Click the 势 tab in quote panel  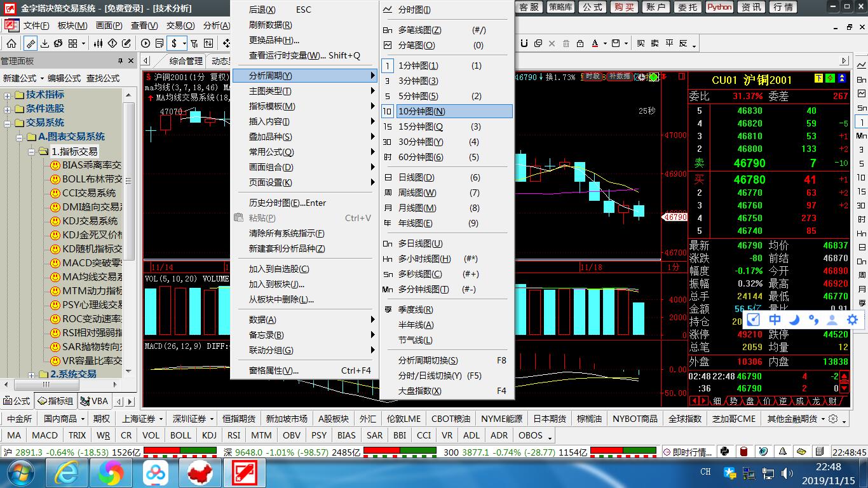(x=733, y=401)
